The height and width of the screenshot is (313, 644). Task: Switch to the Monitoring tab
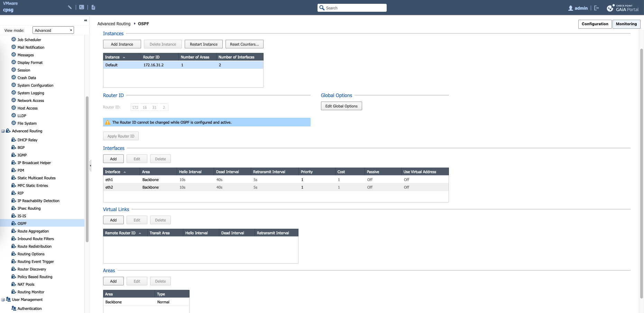pyautogui.click(x=626, y=24)
